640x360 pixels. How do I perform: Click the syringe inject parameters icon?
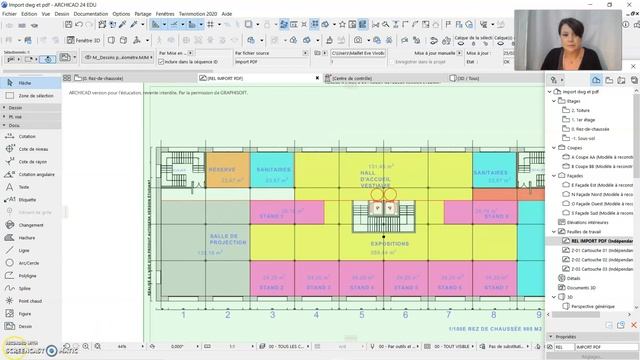pos(133,25)
